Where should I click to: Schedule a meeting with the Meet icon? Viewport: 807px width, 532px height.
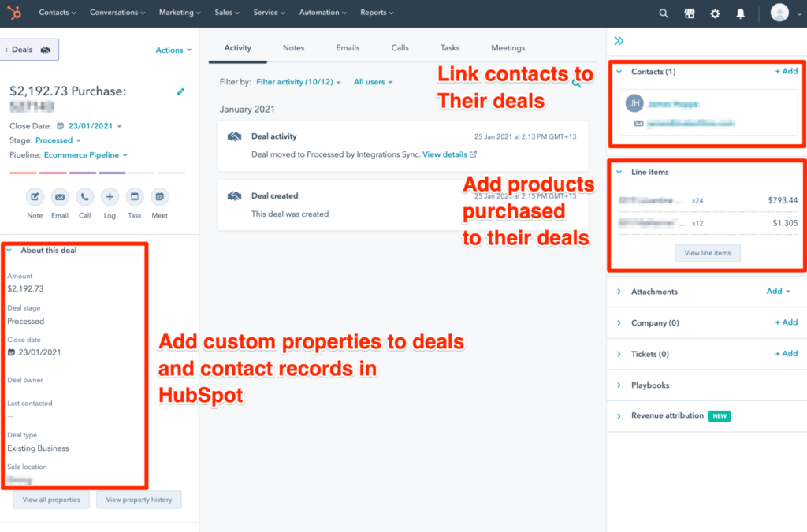pyautogui.click(x=159, y=196)
